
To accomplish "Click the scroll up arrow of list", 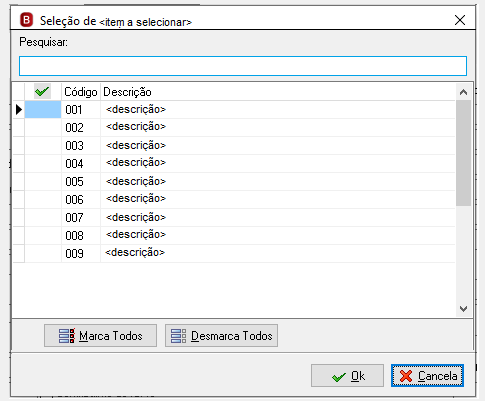I will click(x=463, y=92).
